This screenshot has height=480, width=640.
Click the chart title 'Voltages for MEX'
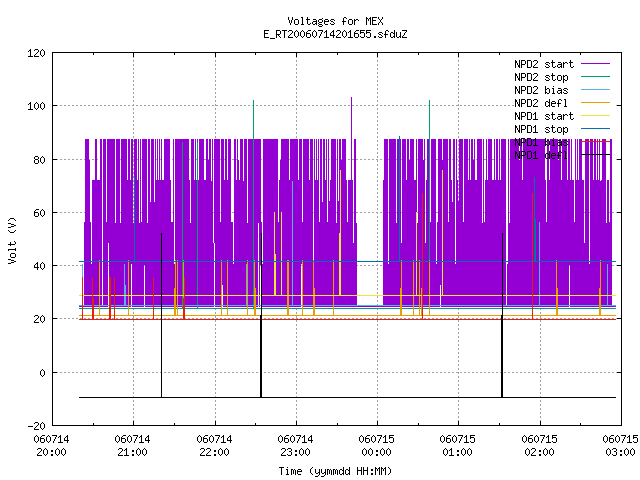pyautogui.click(x=335, y=21)
